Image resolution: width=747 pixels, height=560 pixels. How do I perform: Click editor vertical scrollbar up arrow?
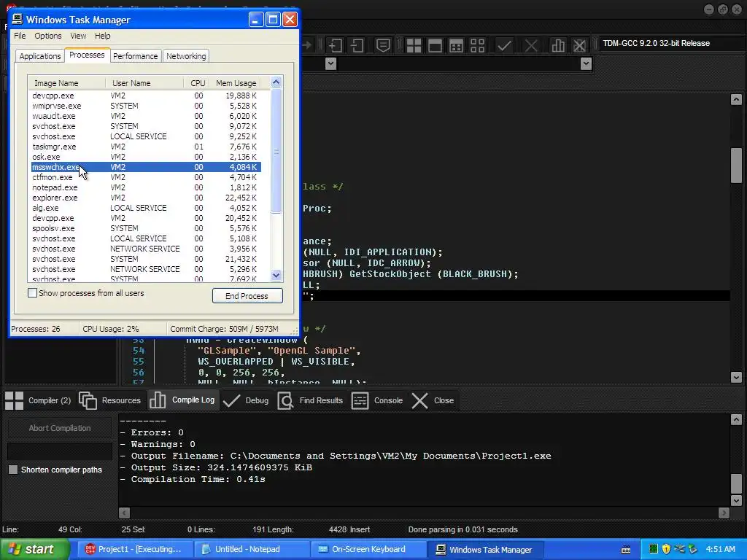point(736,99)
